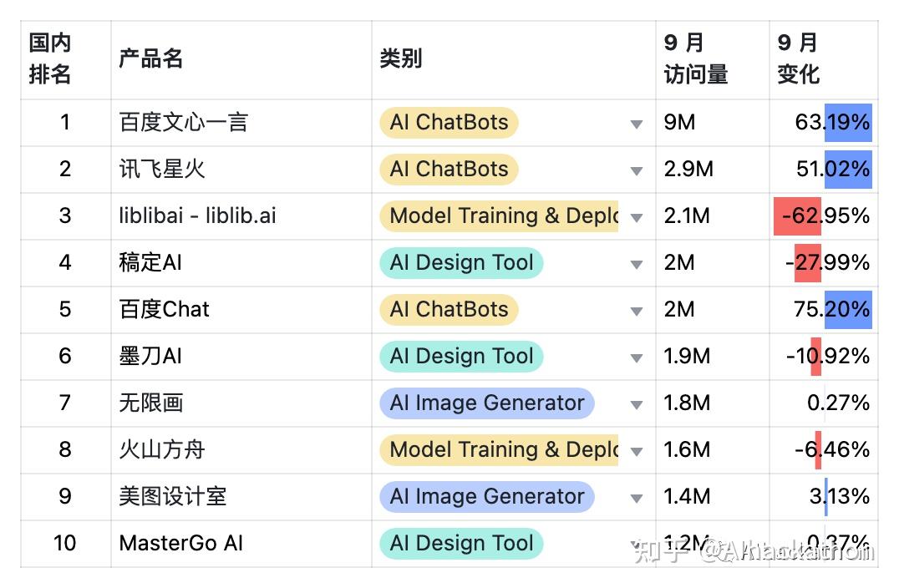Expand the category dropdown for 火山方舟
This screenshot has height=588, width=899.
point(637,450)
